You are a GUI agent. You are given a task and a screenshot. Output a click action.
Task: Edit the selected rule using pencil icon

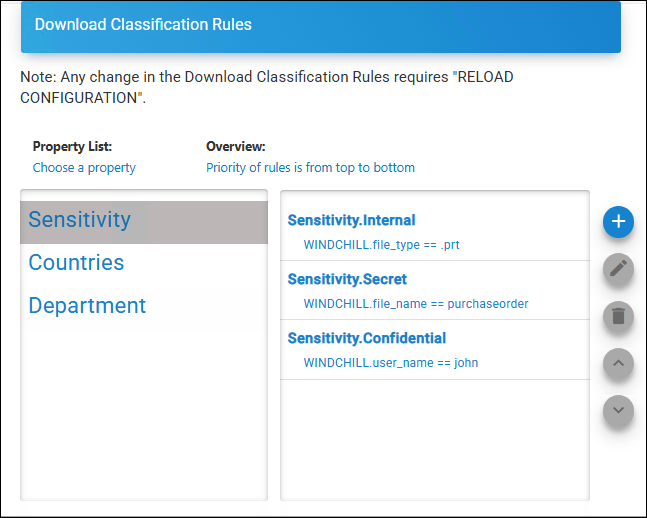tap(618, 269)
